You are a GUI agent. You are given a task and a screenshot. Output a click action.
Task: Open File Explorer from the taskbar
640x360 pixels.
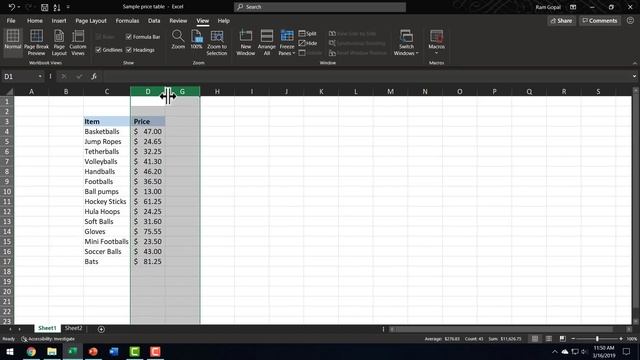pyautogui.click(x=52, y=351)
